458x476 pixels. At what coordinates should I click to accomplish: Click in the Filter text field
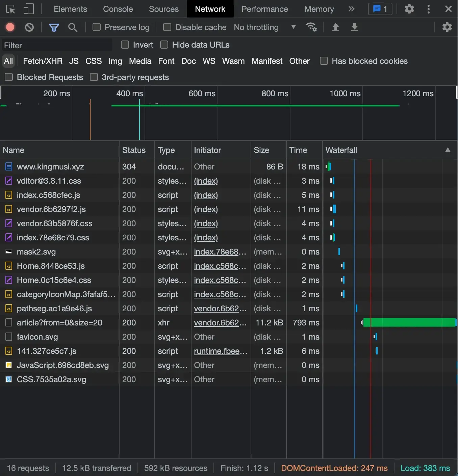click(x=57, y=45)
